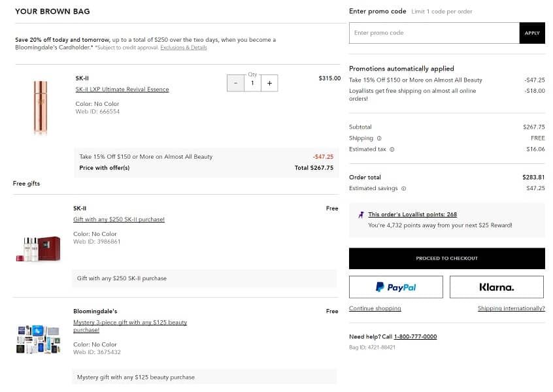Click the SK-II essence bottle thumbnail
553x392 pixels.
coord(41,108)
